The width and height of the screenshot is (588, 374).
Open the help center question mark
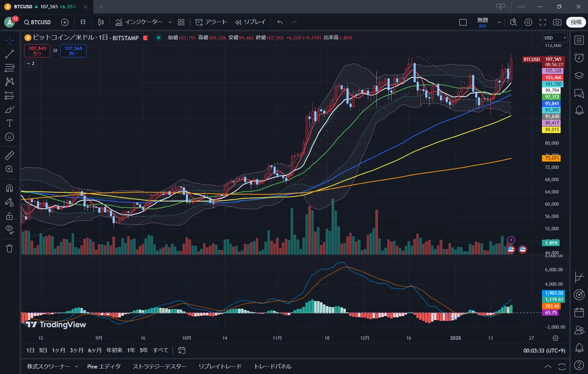point(579,365)
